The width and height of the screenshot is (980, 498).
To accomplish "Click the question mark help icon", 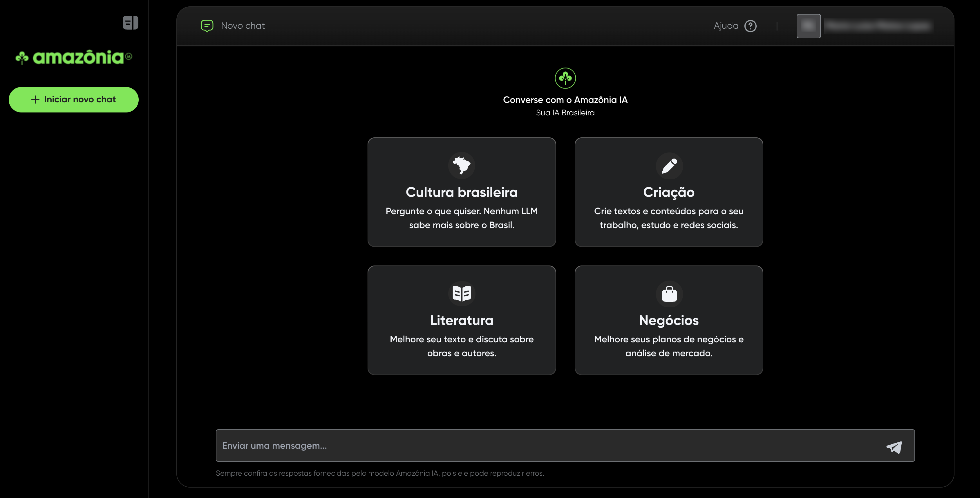I will click(x=750, y=26).
